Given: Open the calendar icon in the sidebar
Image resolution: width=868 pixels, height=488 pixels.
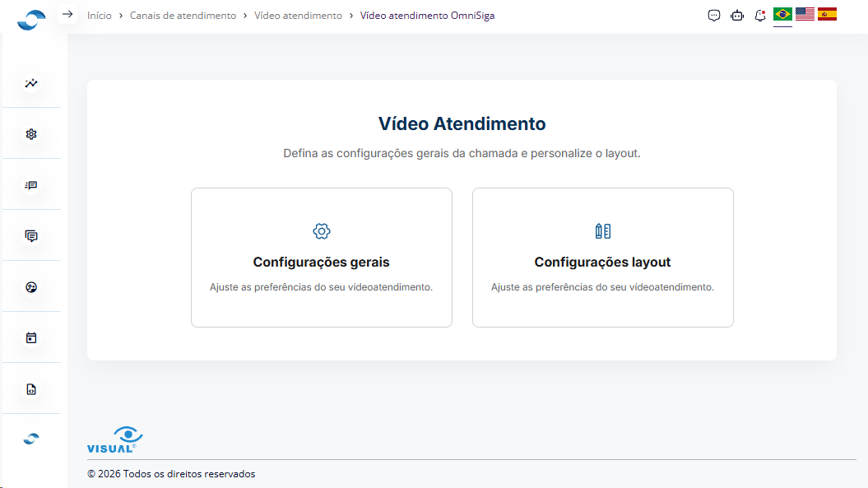Looking at the screenshot, I should coord(31,338).
